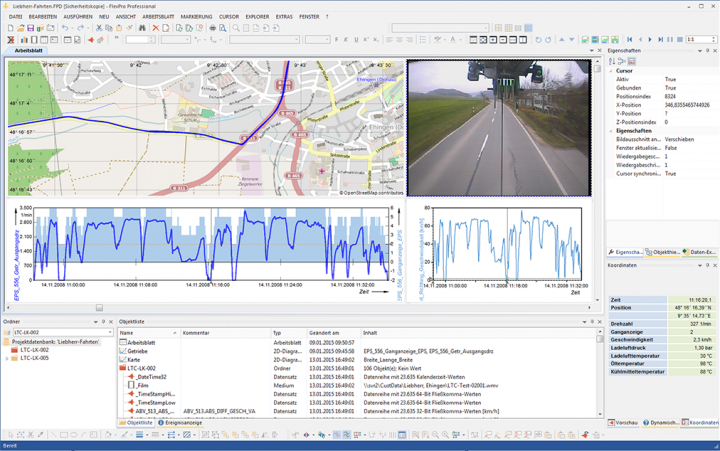Screen dimensions: 720x451
Task: Click the New document icon
Action: pos(11,28)
